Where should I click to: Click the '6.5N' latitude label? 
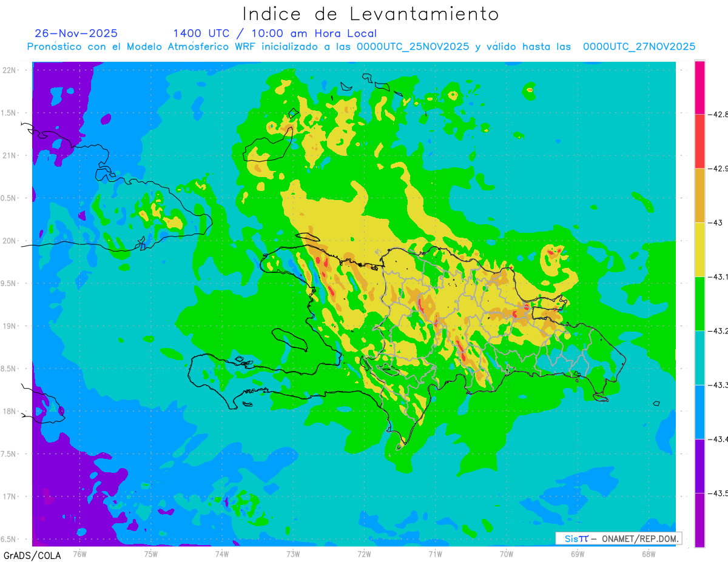coord(9,539)
